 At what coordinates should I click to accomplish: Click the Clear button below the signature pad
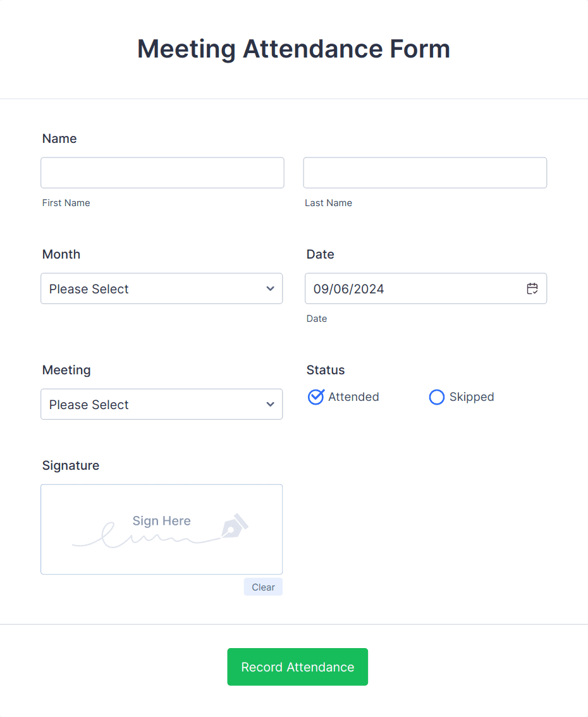(x=263, y=587)
